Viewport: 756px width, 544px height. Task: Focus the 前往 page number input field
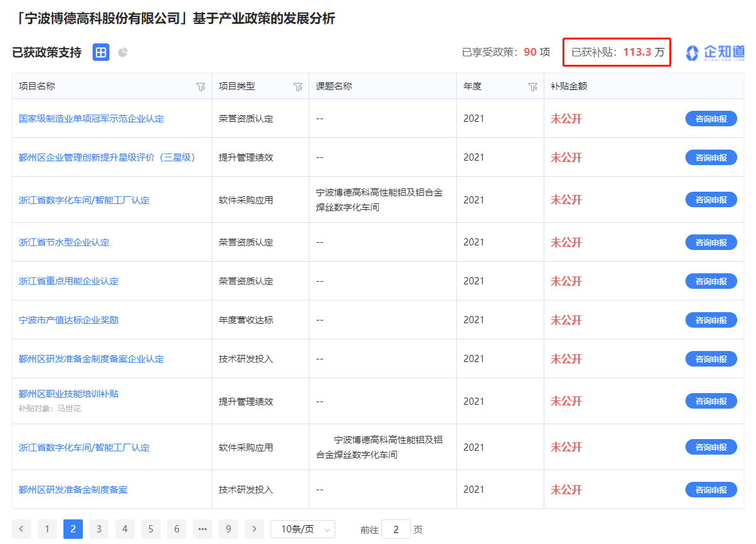click(x=396, y=529)
